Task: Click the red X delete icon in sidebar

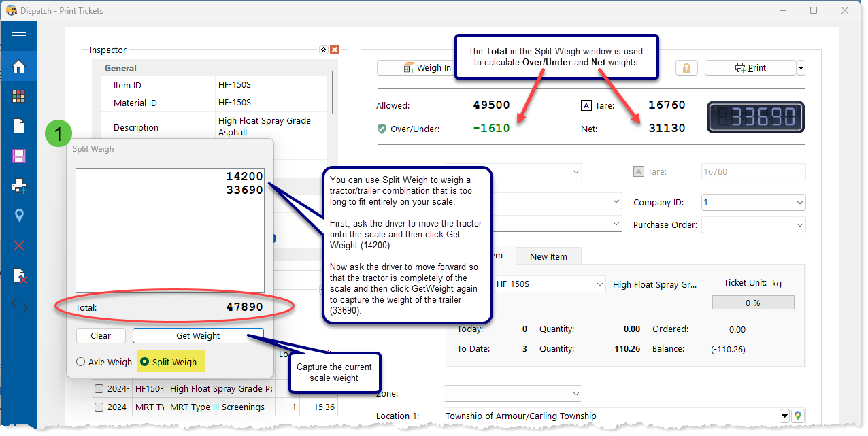Action: pyautogui.click(x=19, y=246)
